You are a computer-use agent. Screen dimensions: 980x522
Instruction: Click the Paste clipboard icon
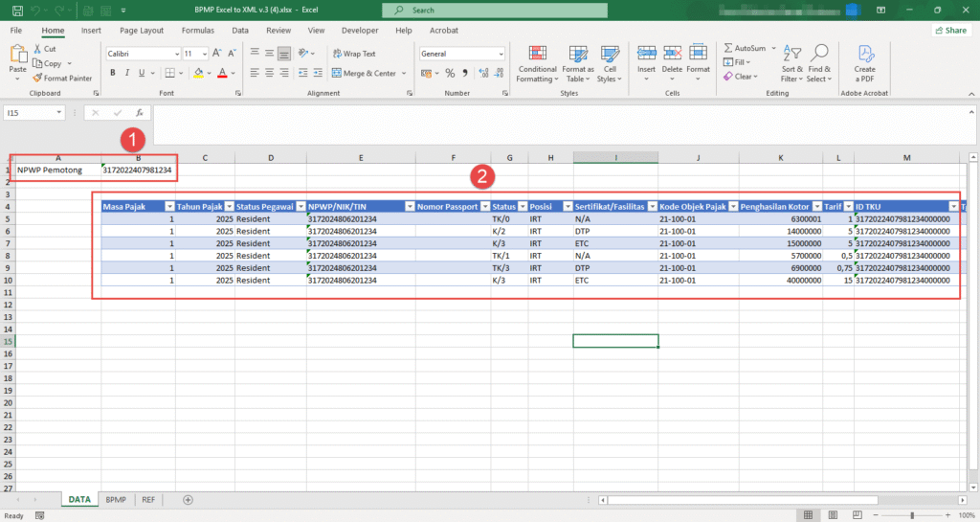point(18,56)
